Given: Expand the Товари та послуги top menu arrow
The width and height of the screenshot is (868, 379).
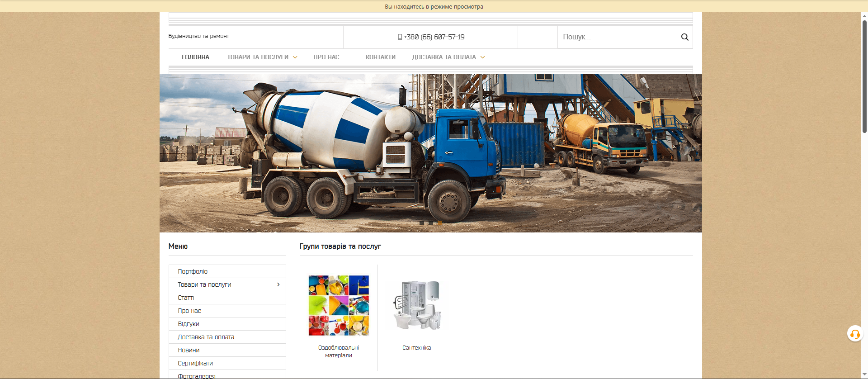Looking at the screenshot, I should (295, 57).
